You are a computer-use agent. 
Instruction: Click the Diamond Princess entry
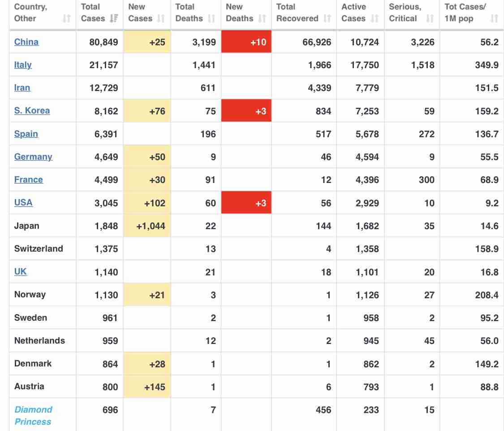pyautogui.click(x=33, y=416)
